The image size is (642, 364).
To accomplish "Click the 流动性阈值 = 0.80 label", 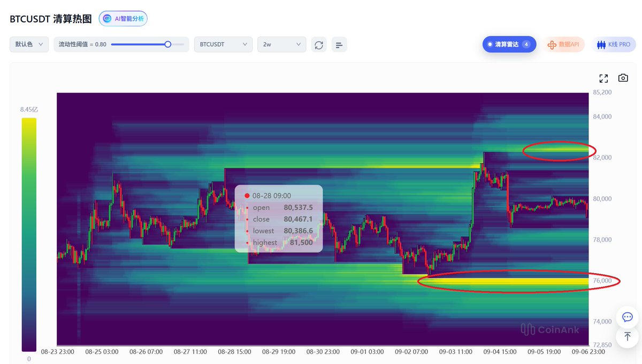I will [x=82, y=44].
